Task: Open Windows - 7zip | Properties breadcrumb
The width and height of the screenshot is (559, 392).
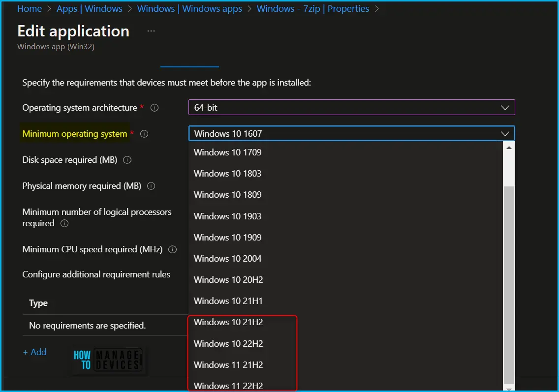Action: (313, 8)
